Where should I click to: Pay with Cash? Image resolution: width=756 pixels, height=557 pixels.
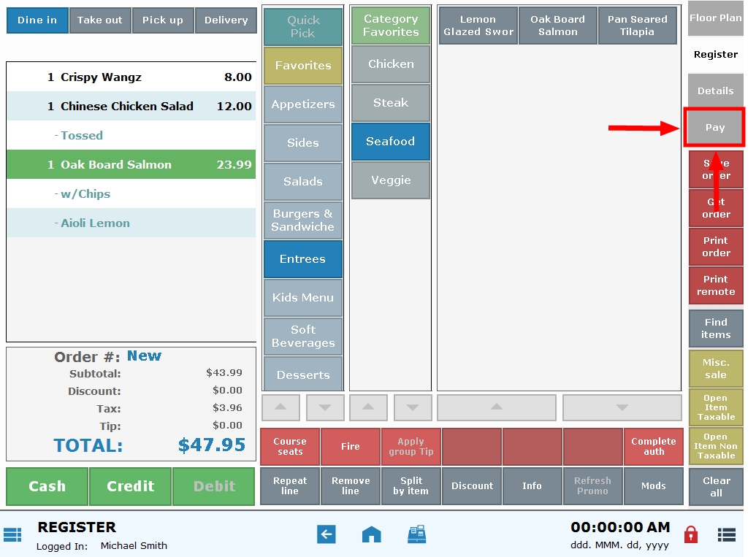[x=47, y=487]
